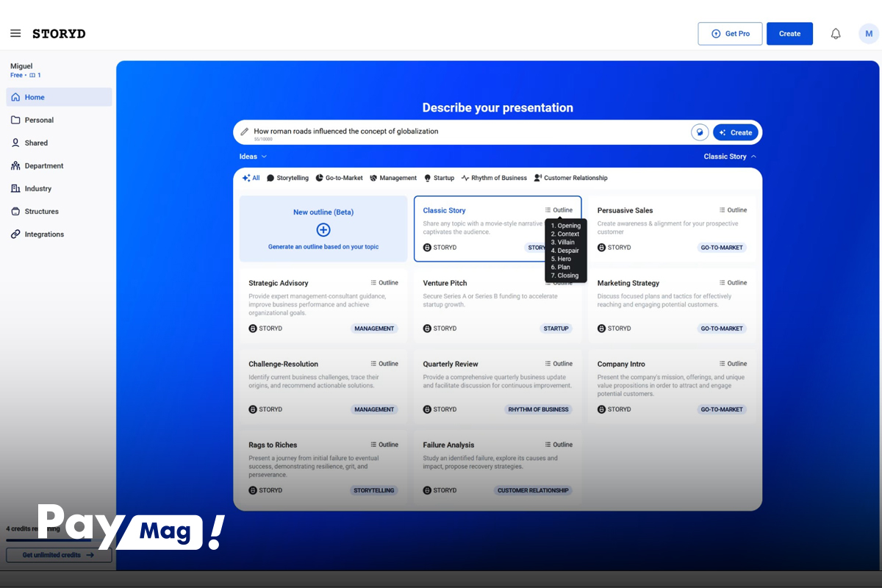Select the Marketing Strategy template title
The height and width of the screenshot is (588, 882).
[628, 283]
